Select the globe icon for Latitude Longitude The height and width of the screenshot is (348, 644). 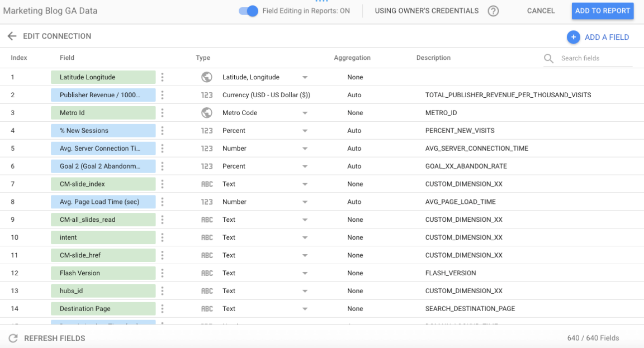click(207, 77)
